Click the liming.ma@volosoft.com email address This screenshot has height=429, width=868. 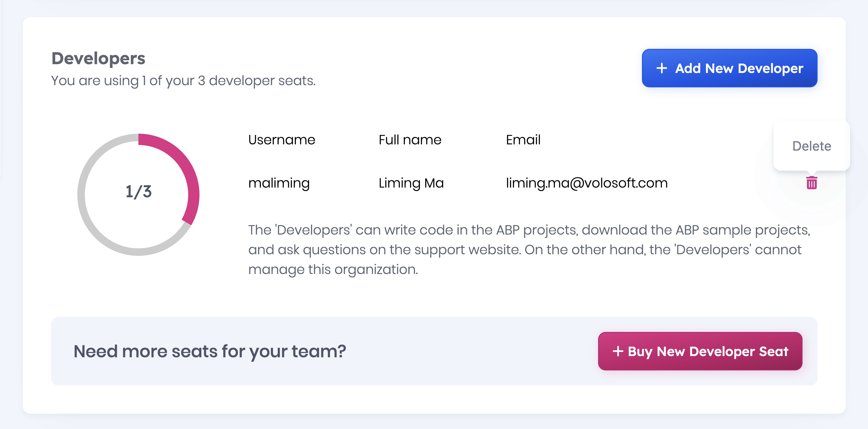coord(586,183)
